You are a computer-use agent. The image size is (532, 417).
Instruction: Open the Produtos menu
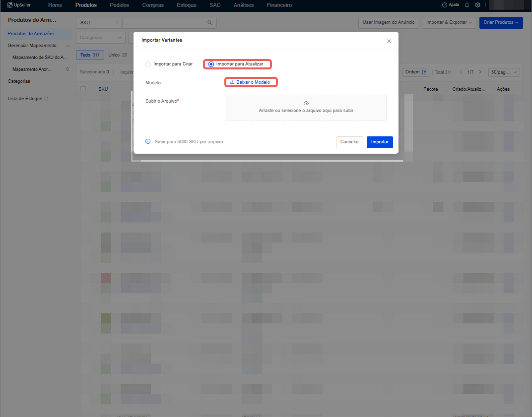(x=86, y=5)
